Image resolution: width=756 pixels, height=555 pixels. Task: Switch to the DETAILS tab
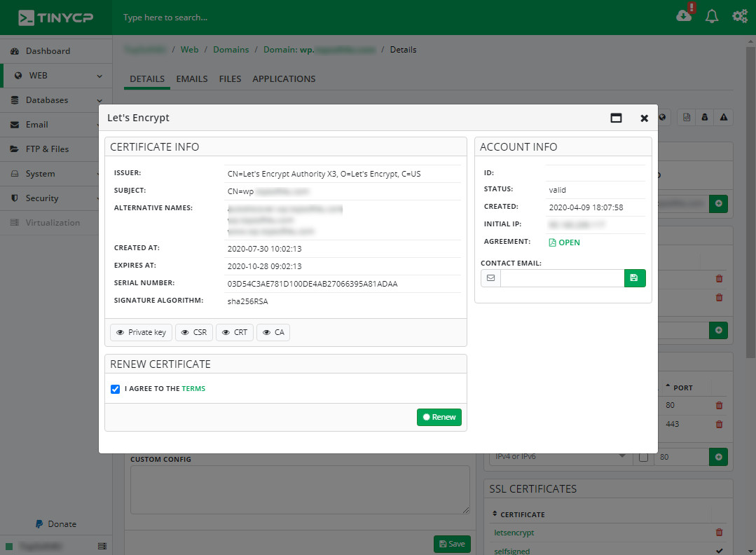[147, 79]
